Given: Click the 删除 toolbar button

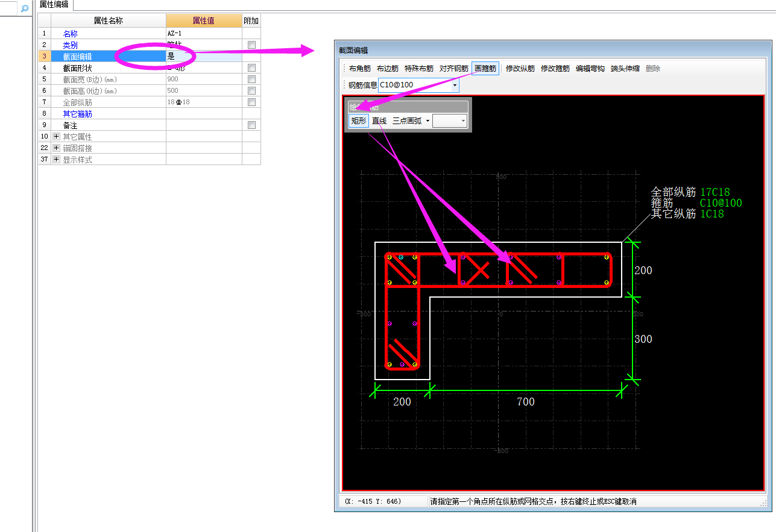Looking at the screenshot, I should tap(653, 69).
